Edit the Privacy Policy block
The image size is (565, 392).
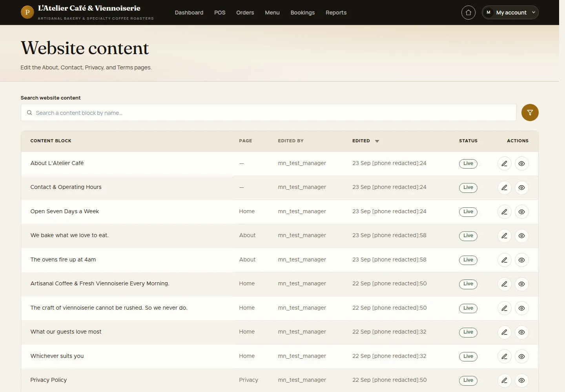pos(504,381)
